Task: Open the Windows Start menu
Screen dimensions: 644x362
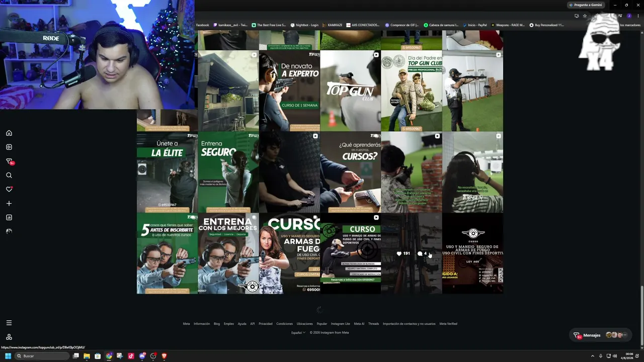Action: (8, 356)
